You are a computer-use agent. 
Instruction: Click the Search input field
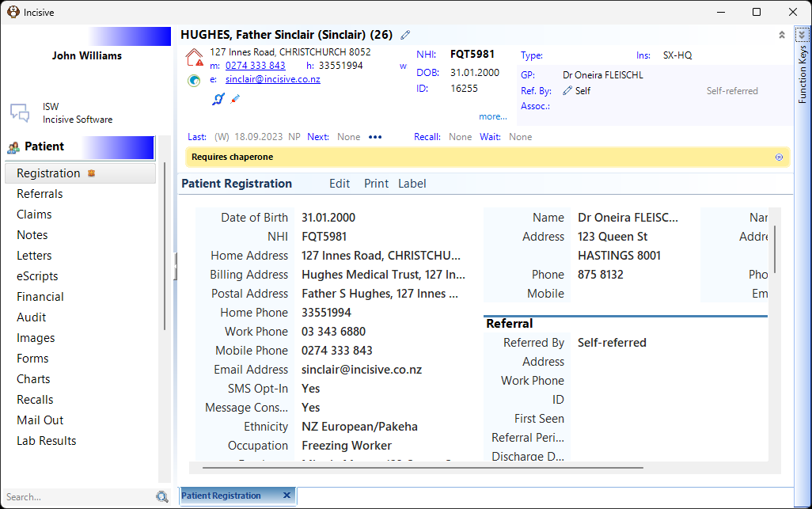[x=78, y=497]
